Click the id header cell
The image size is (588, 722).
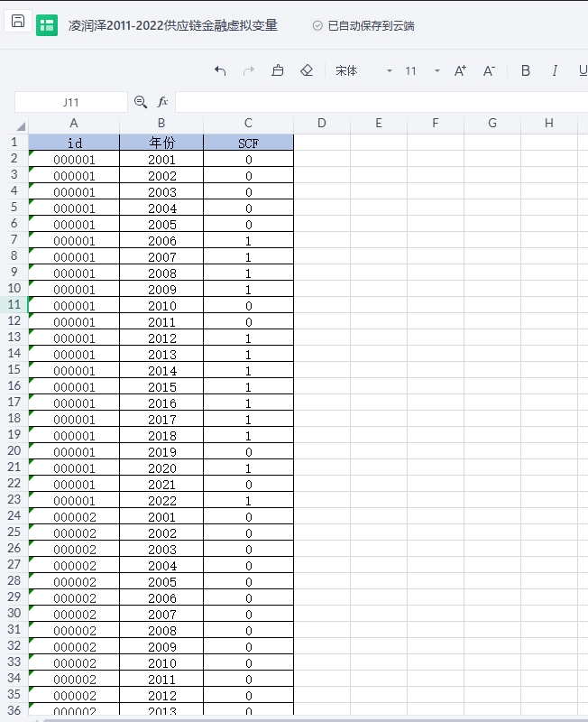click(x=74, y=143)
